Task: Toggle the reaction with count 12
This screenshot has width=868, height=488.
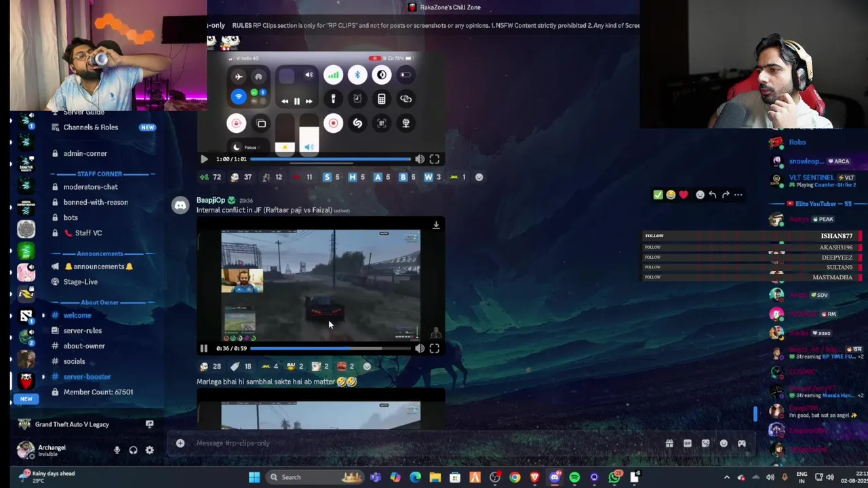Action: point(272,177)
